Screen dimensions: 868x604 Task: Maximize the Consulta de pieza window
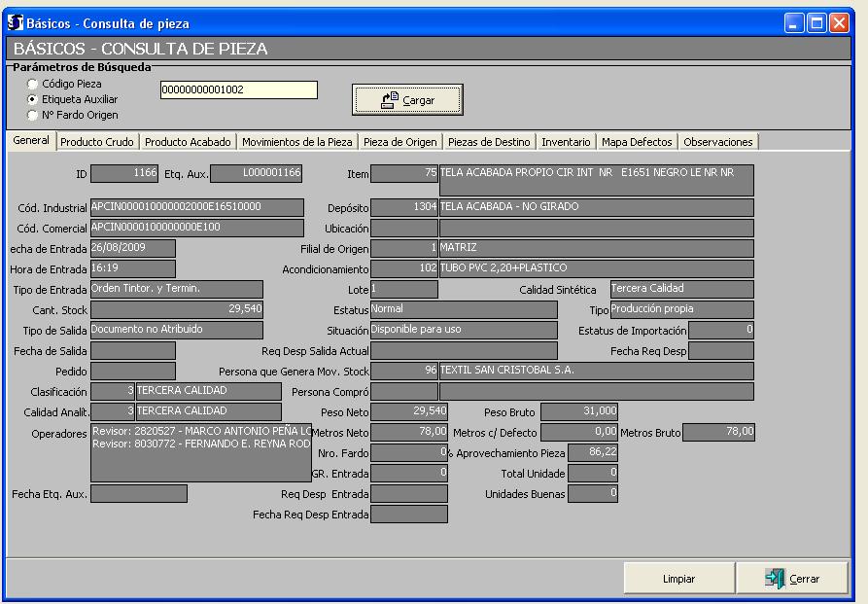817,22
